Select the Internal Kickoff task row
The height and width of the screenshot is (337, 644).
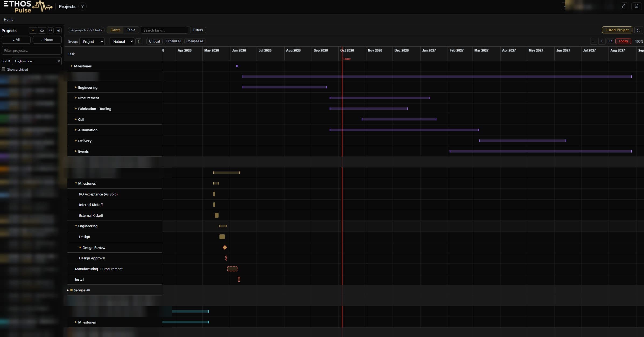114,205
